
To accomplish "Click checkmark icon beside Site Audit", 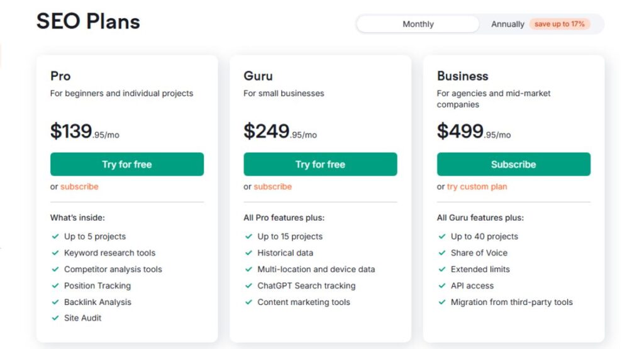I will coord(55,318).
